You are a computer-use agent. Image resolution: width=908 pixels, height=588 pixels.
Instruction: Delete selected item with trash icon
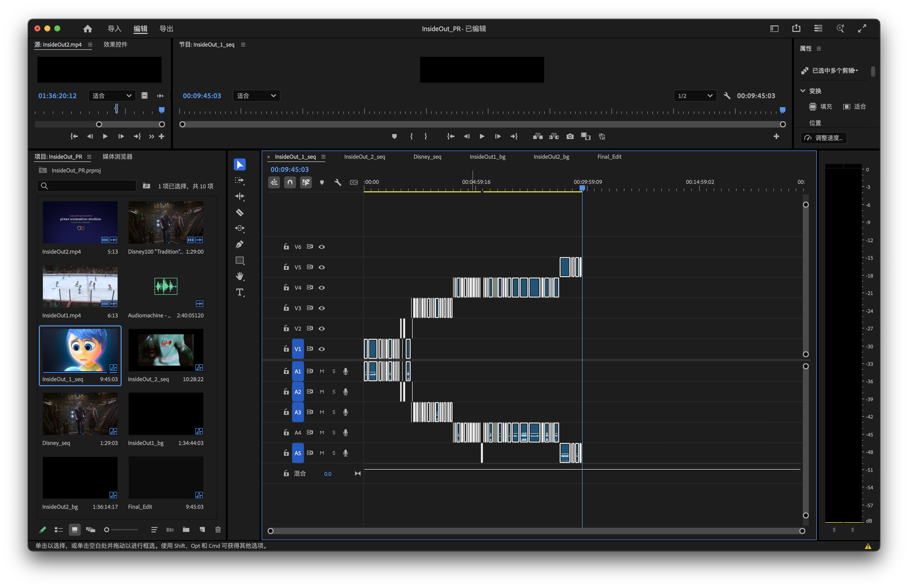218,530
